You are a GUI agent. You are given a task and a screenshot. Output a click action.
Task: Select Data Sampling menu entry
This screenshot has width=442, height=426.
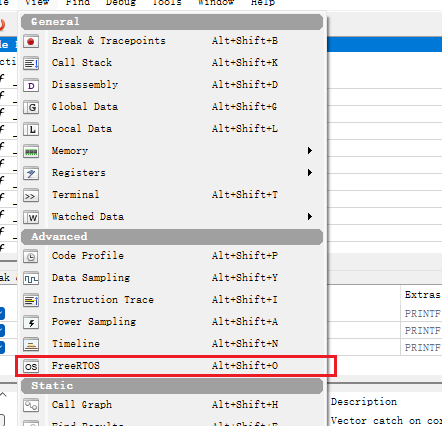click(172, 278)
